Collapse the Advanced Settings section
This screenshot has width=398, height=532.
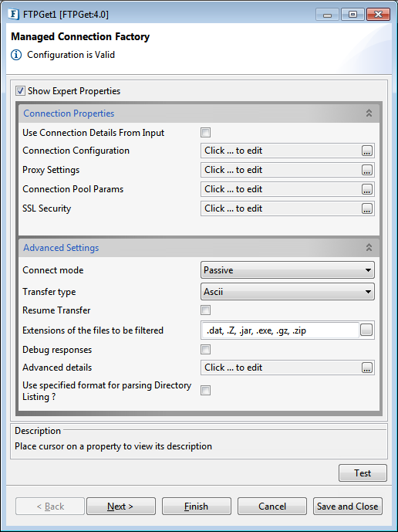369,248
